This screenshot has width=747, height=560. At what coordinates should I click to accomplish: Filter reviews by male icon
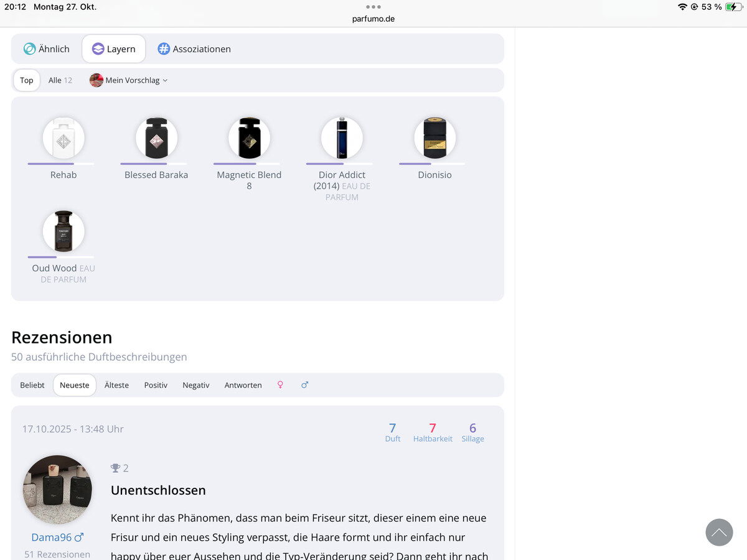point(304,385)
